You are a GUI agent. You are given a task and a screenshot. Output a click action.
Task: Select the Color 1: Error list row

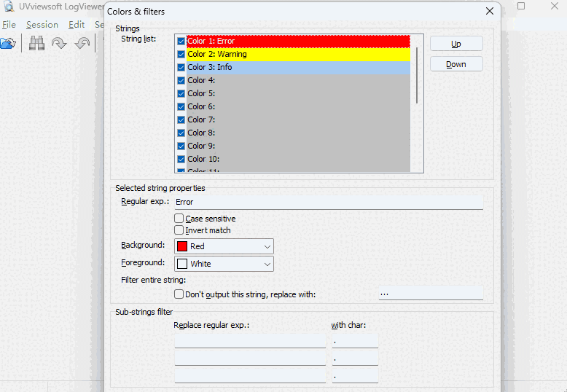click(x=298, y=42)
